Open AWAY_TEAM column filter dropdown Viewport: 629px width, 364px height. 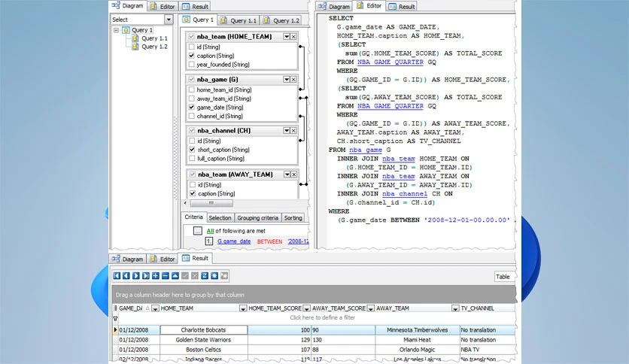455,308
